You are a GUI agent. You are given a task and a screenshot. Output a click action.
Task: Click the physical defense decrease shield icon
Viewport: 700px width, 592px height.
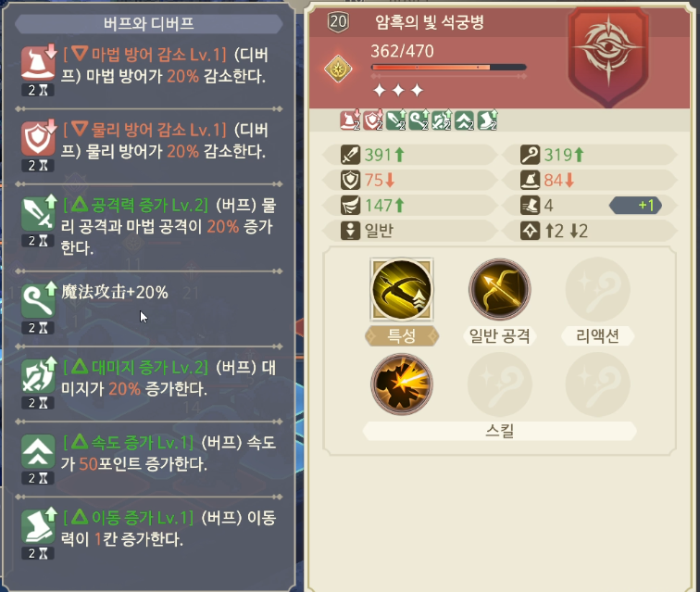tap(38, 138)
